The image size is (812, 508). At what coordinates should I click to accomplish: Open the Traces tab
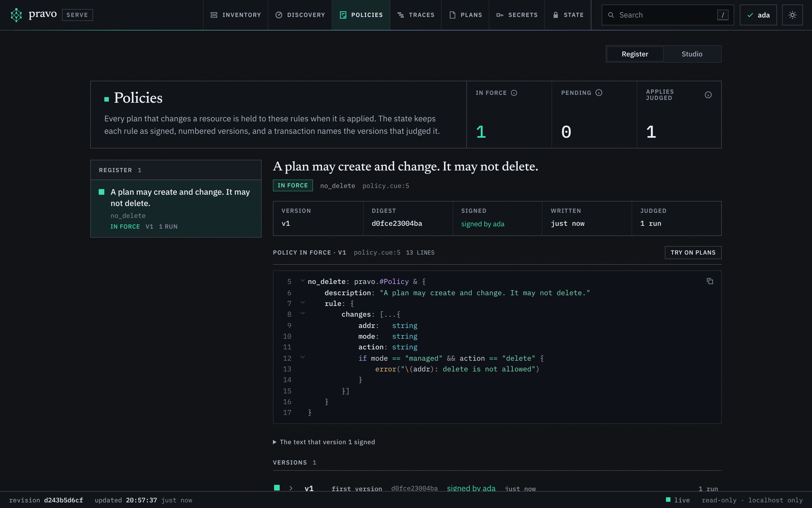(x=416, y=15)
